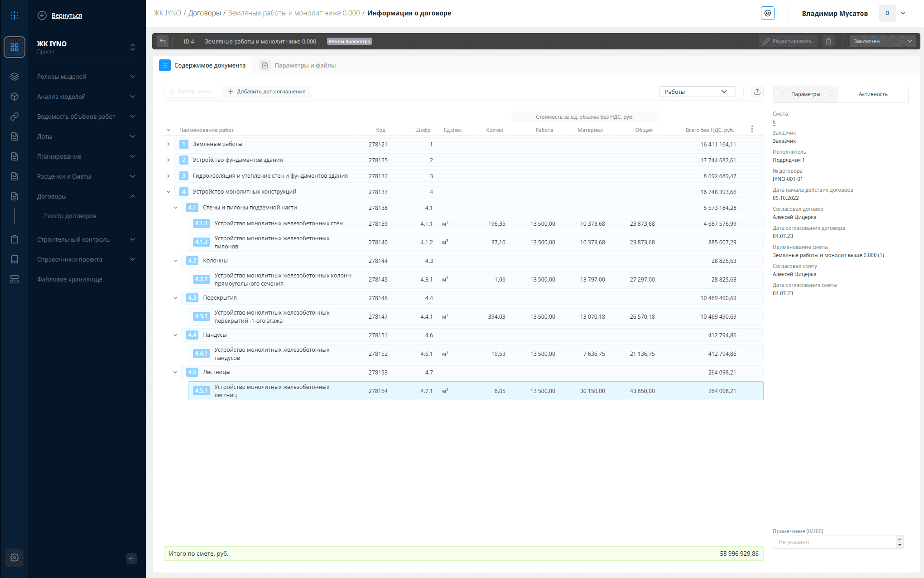
Task: Click the @ mentions icon at the top
Action: [x=768, y=13]
